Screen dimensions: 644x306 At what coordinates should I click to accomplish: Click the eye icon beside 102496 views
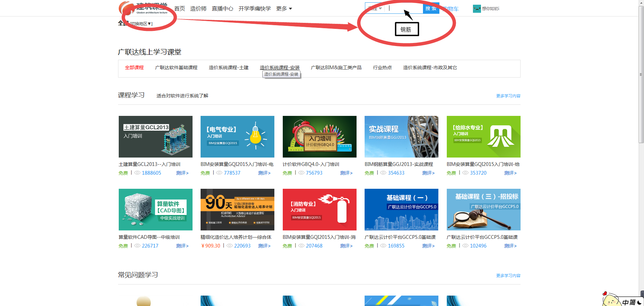[x=465, y=246]
